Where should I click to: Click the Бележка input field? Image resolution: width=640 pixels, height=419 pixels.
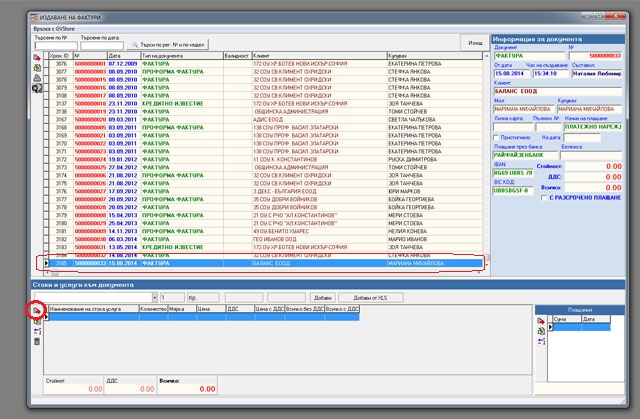coord(591,155)
